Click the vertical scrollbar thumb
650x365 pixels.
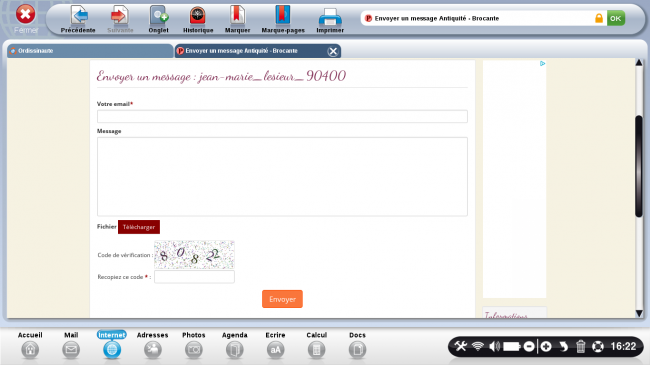(x=639, y=166)
